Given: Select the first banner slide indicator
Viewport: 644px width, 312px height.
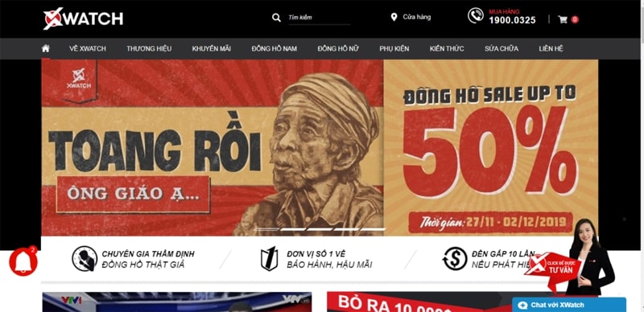Looking at the screenshot, I should 266,229.
